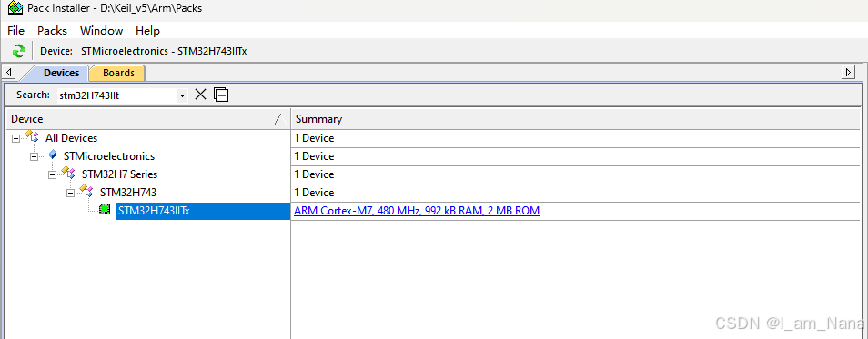Click the right panel scroll arrow button

(849, 73)
